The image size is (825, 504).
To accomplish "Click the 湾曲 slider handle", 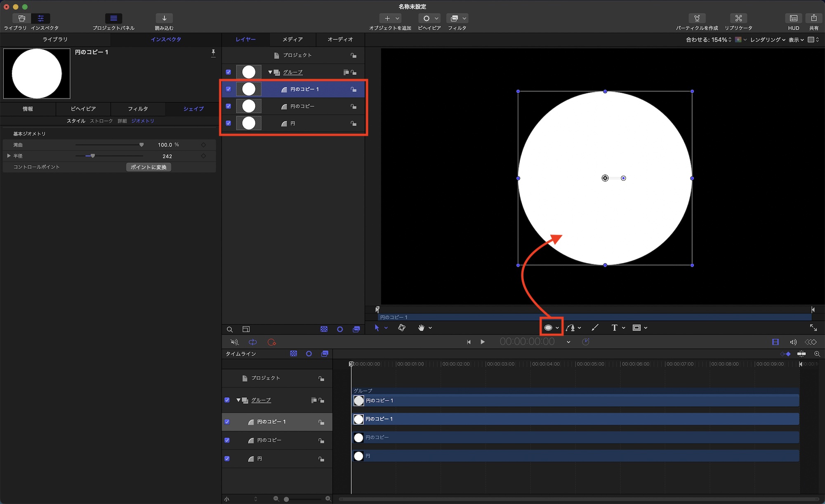I will coord(141,145).
